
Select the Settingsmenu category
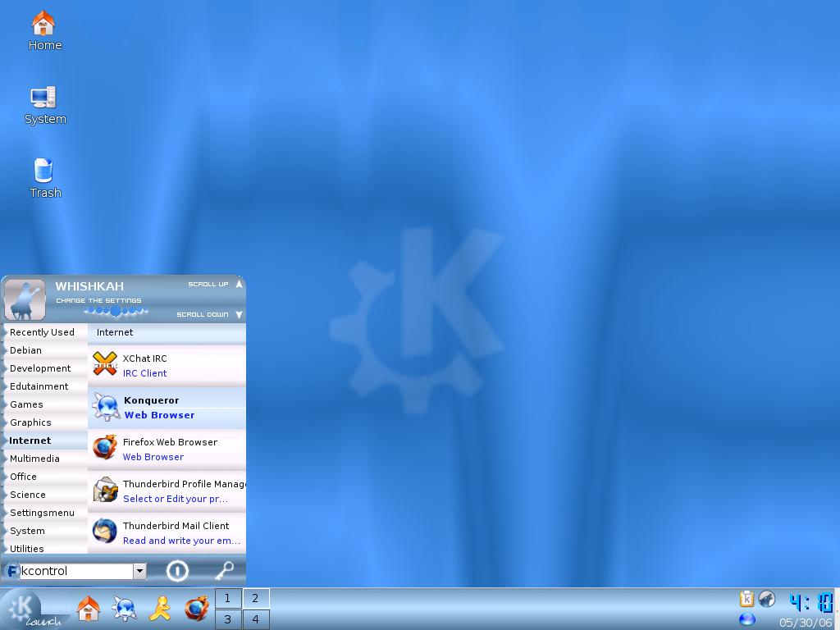pyautogui.click(x=46, y=513)
